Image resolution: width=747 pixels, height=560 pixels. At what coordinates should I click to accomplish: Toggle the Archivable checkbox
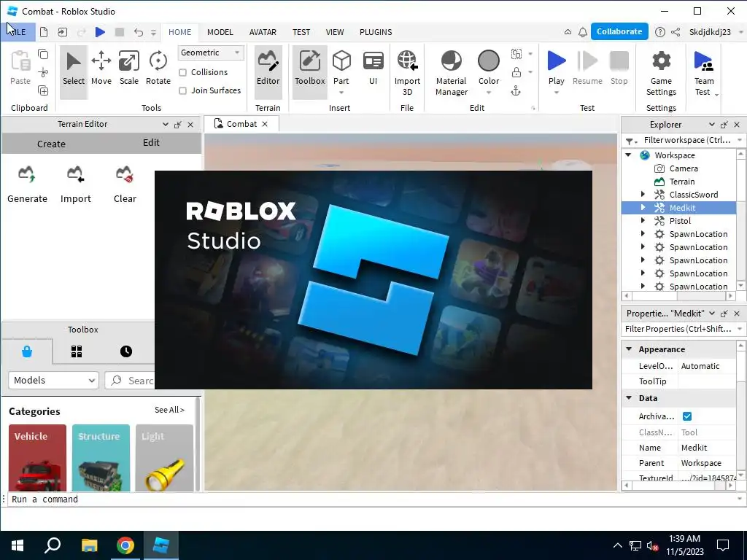(x=687, y=416)
